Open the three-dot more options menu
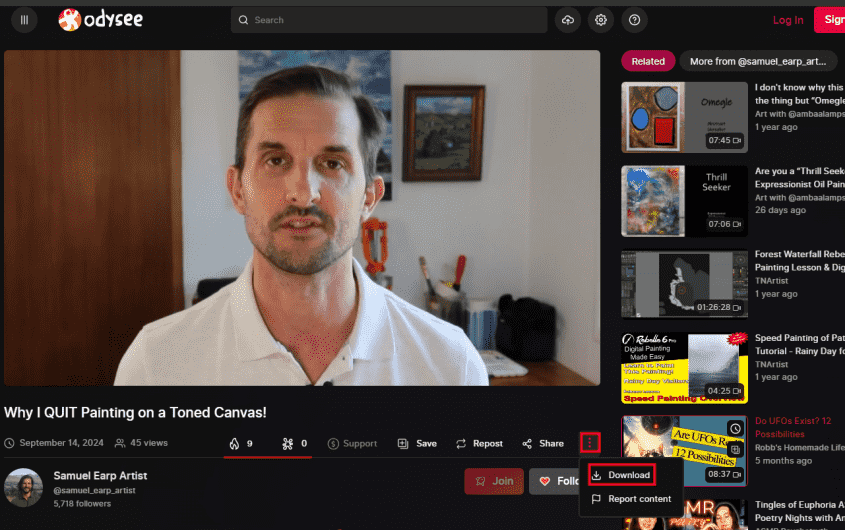 tap(591, 442)
